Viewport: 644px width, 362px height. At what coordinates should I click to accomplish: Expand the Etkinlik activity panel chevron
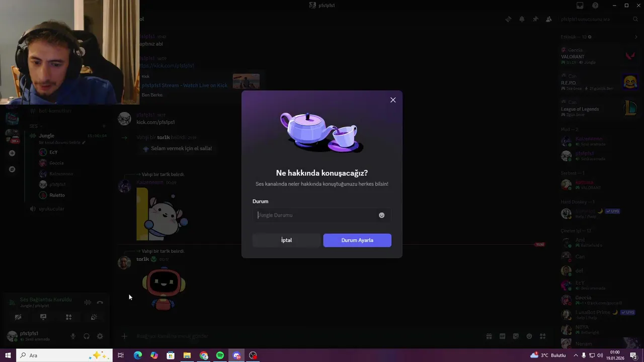click(x=636, y=37)
